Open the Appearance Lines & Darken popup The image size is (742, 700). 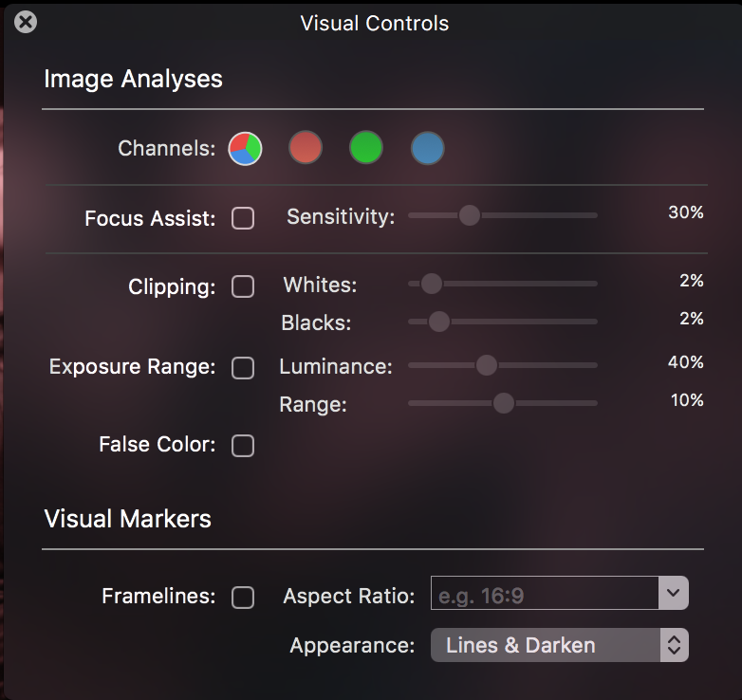(559, 646)
